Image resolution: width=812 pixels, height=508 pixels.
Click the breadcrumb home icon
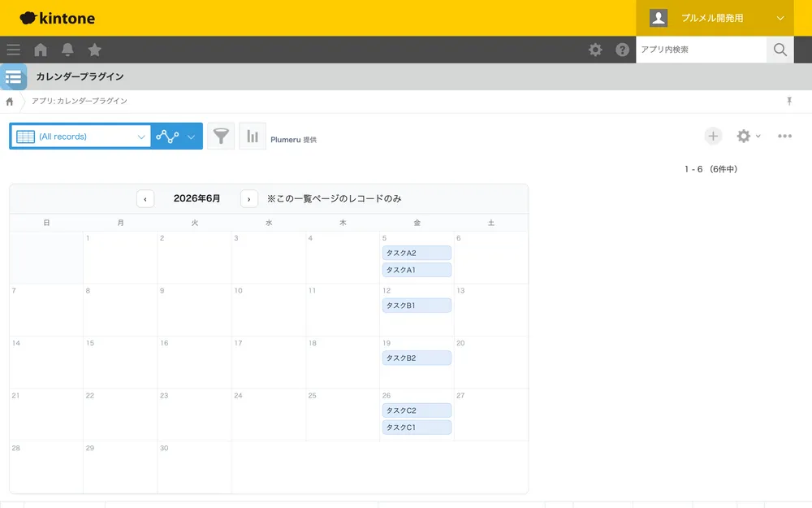click(9, 102)
